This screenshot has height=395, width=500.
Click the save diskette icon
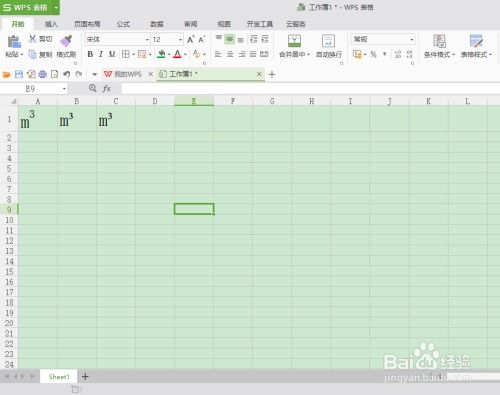click(x=19, y=74)
